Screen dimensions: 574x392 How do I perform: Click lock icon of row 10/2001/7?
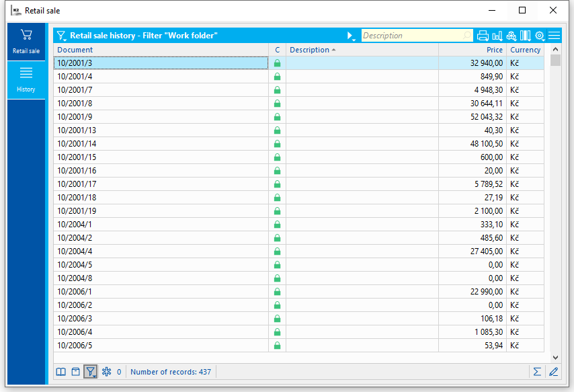click(277, 89)
